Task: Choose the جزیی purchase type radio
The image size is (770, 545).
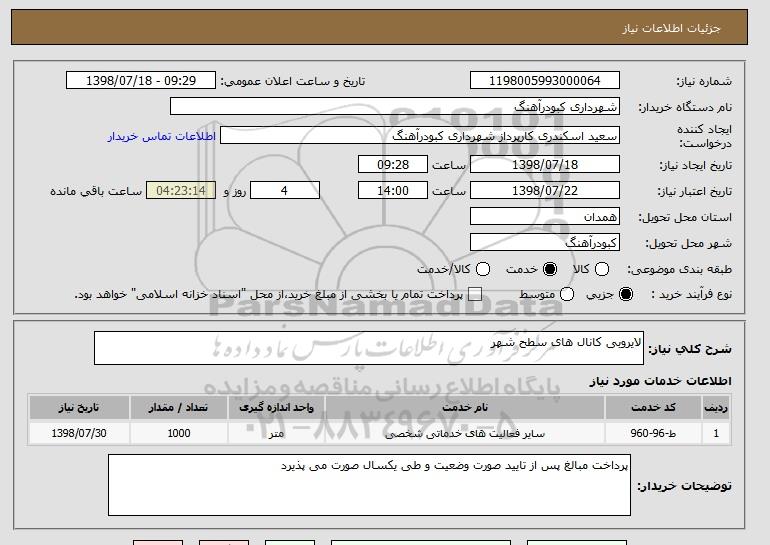Action: coord(626,294)
